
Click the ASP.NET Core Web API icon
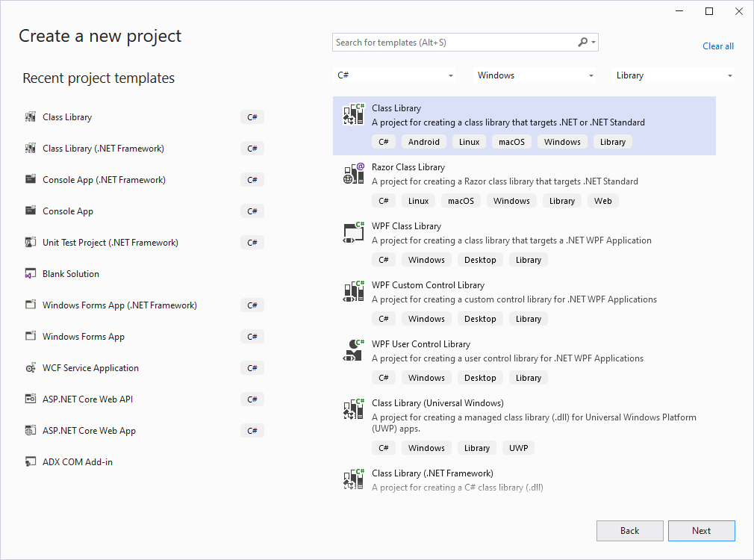(x=31, y=399)
